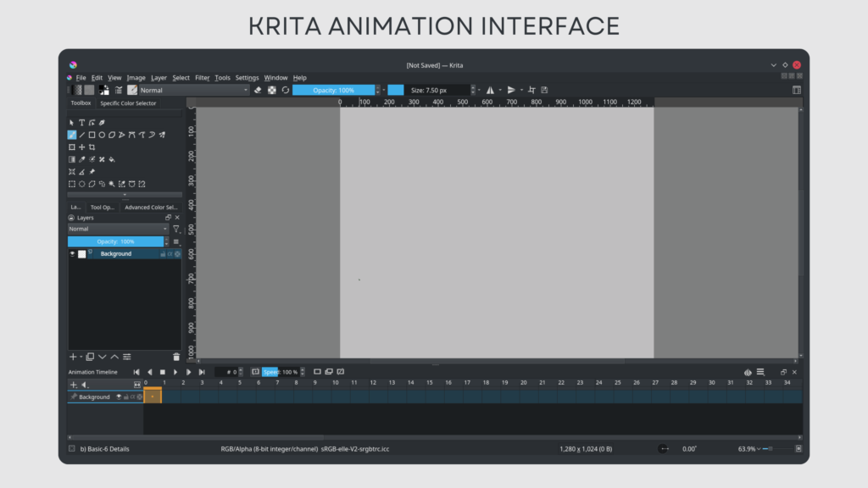Open layer properties icon in Layers panel

click(127, 357)
